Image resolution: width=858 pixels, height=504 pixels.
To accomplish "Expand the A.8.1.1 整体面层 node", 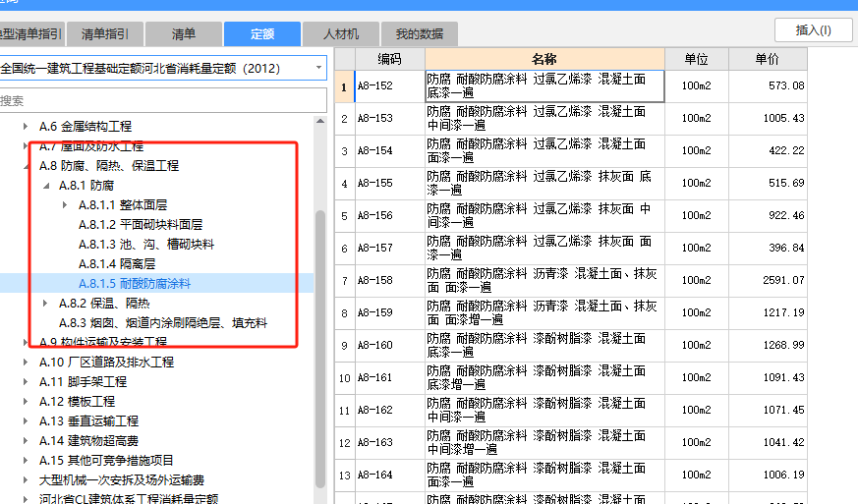I will [65, 205].
